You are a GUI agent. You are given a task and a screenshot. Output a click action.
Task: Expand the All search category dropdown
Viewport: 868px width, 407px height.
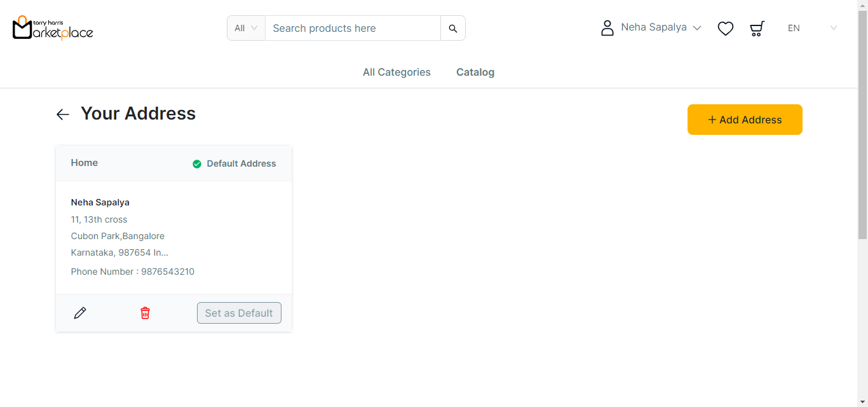[x=246, y=28]
